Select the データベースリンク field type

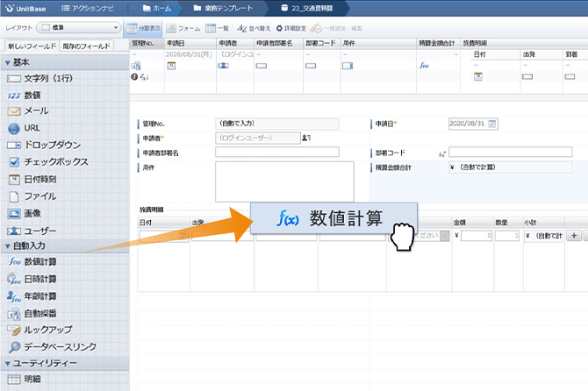pos(52,347)
